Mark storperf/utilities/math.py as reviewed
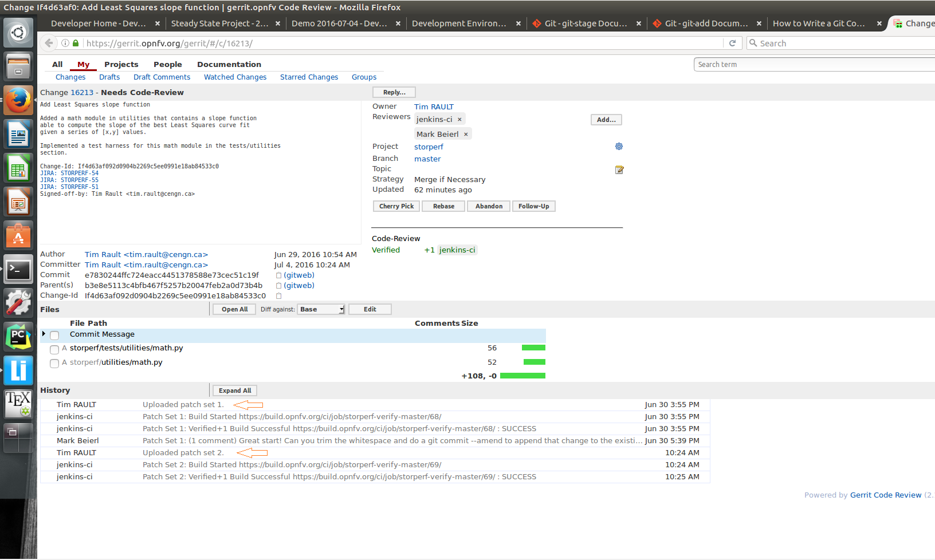The image size is (935, 560). point(54,364)
